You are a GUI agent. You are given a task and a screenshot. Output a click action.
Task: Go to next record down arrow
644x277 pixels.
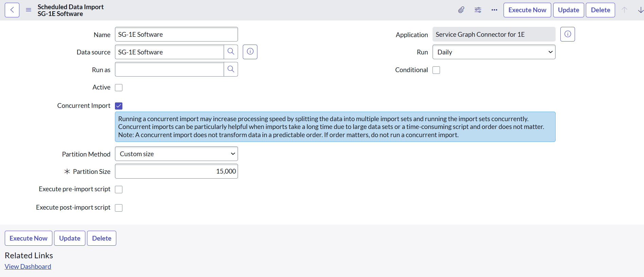[640, 10]
